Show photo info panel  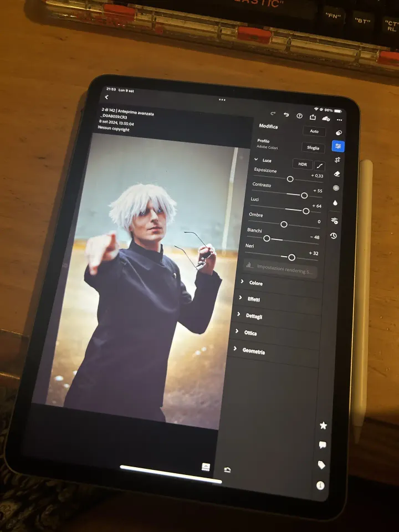tap(320, 485)
